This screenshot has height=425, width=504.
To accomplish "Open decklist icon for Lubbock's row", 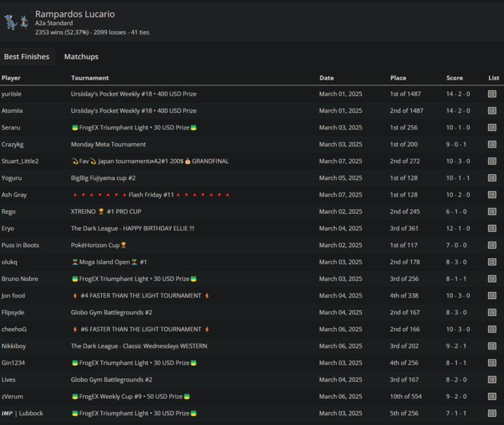I will click(492, 413).
